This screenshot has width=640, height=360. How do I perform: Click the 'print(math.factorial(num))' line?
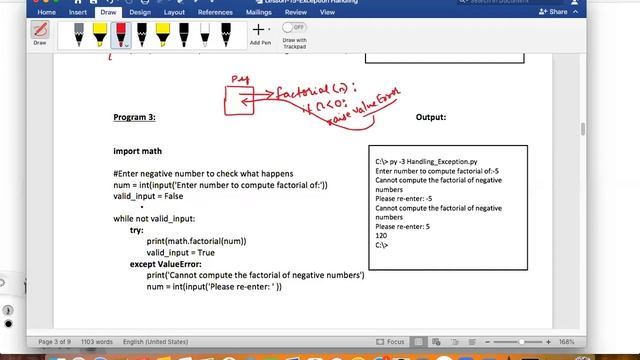click(196, 241)
